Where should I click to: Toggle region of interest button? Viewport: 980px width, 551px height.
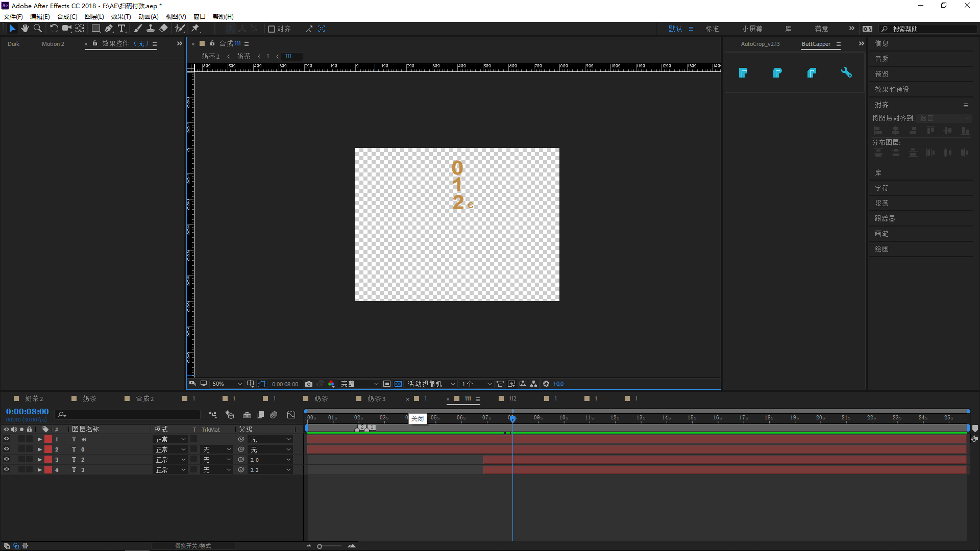tap(387, 384)
